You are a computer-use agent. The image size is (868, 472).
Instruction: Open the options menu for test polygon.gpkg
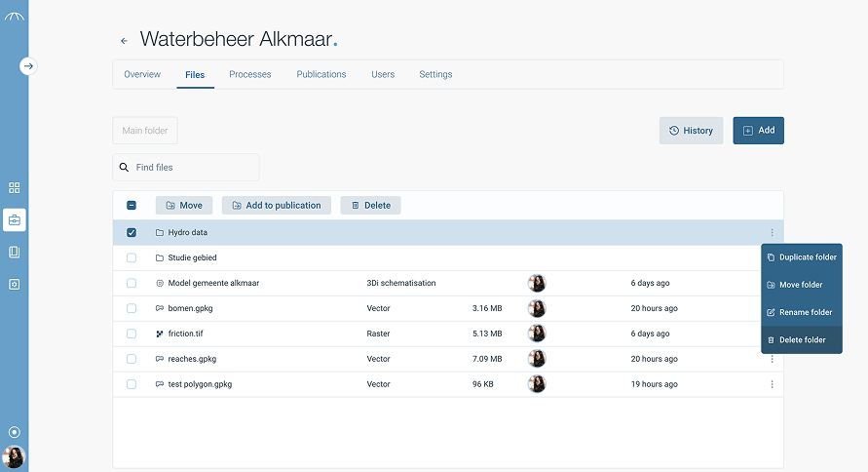pos(772,384)
